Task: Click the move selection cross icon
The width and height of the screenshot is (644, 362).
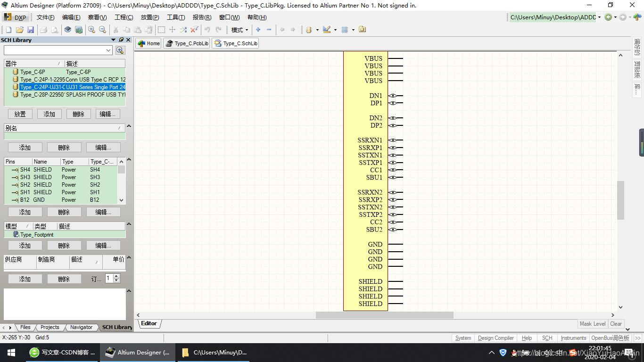Action: click(172, 30)
